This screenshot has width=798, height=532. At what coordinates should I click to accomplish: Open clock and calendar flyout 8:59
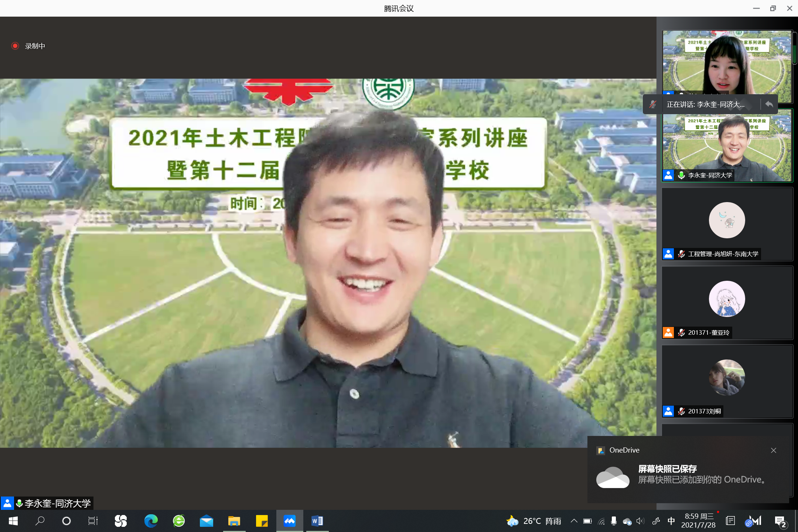(699, 521)
